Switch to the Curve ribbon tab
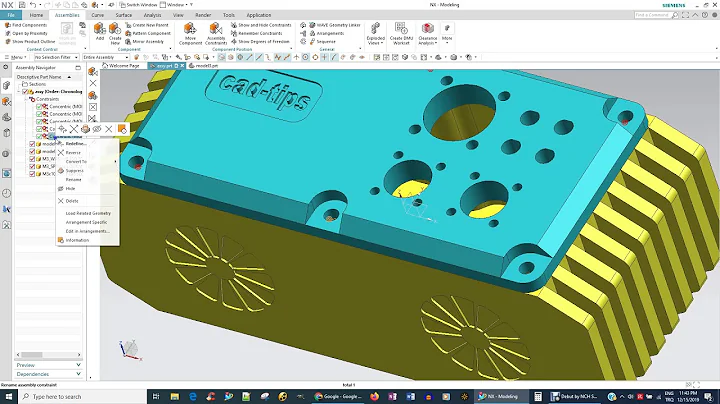The height and width of the screenshot is (404, 720). [97, 15]
